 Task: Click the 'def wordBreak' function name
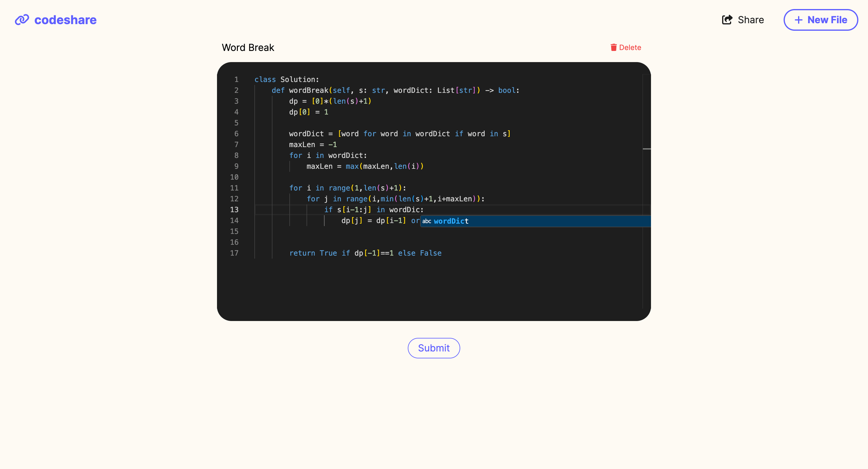click(x=308, y=90)
